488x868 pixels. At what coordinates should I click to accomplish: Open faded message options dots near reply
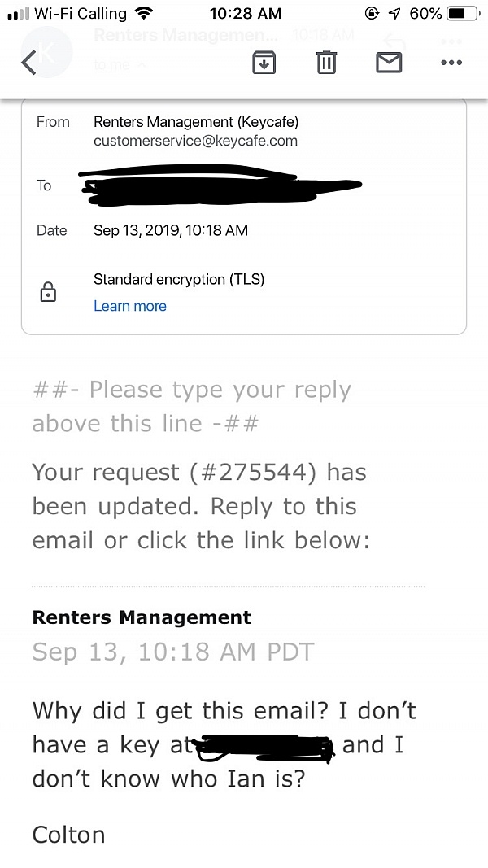click(x=451, y=41)
